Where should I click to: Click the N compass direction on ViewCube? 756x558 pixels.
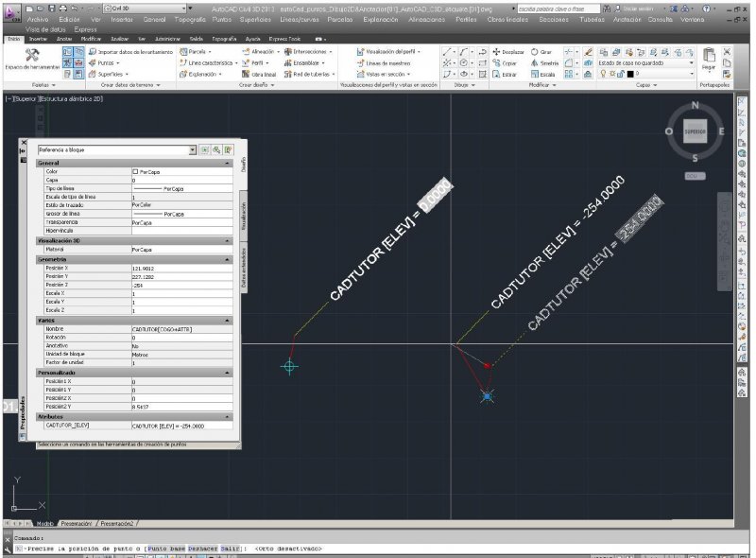pos(695,105)
